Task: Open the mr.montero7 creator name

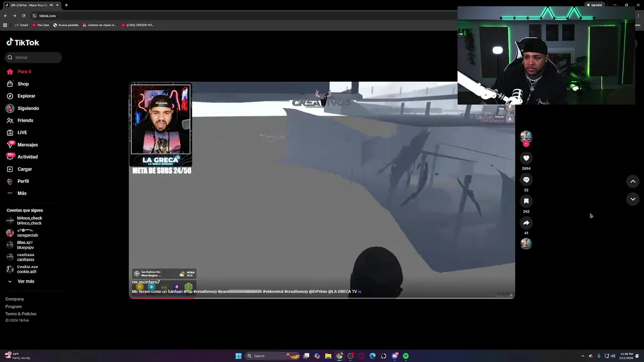Action: coord(146,282)
